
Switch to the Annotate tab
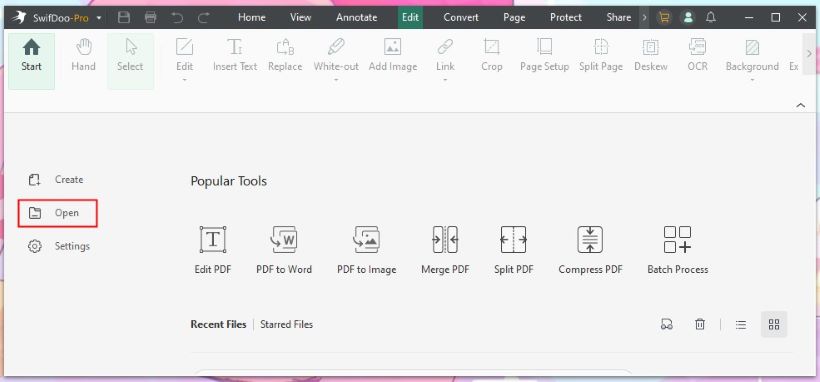[357, 17]
